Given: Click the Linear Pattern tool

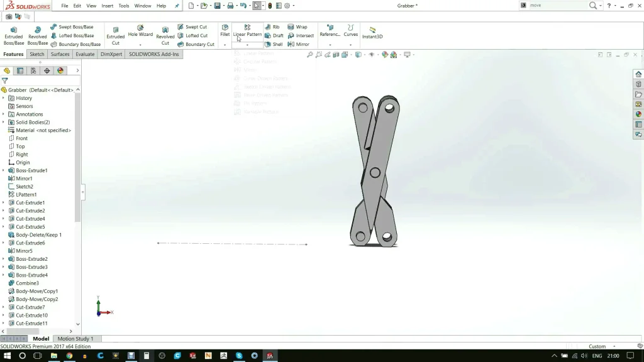Looking at the screenshot, I should (x=247, y=31).
